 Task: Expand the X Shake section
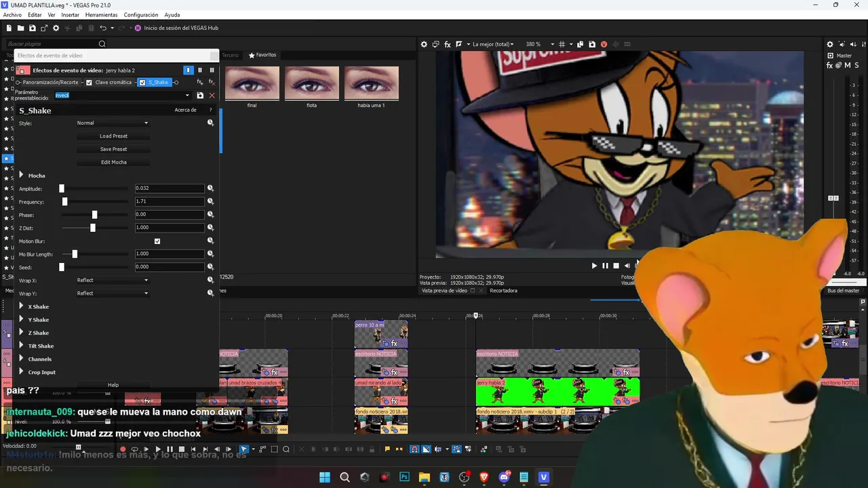point(21,306)
